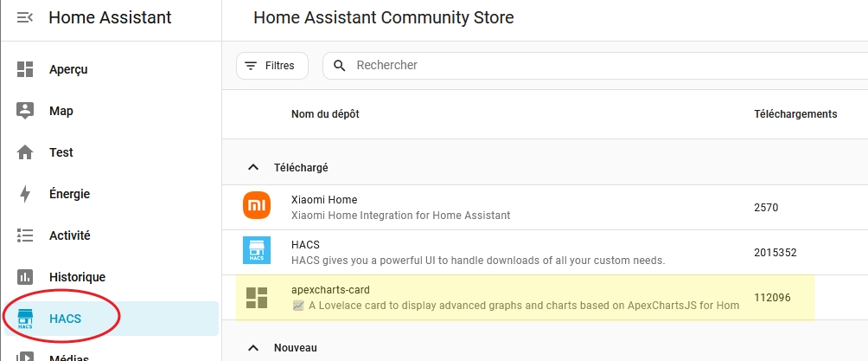Click the Rechercher search field
This screenshot has height=361, width=868.
pyautogui.click(x=597, y=66)
